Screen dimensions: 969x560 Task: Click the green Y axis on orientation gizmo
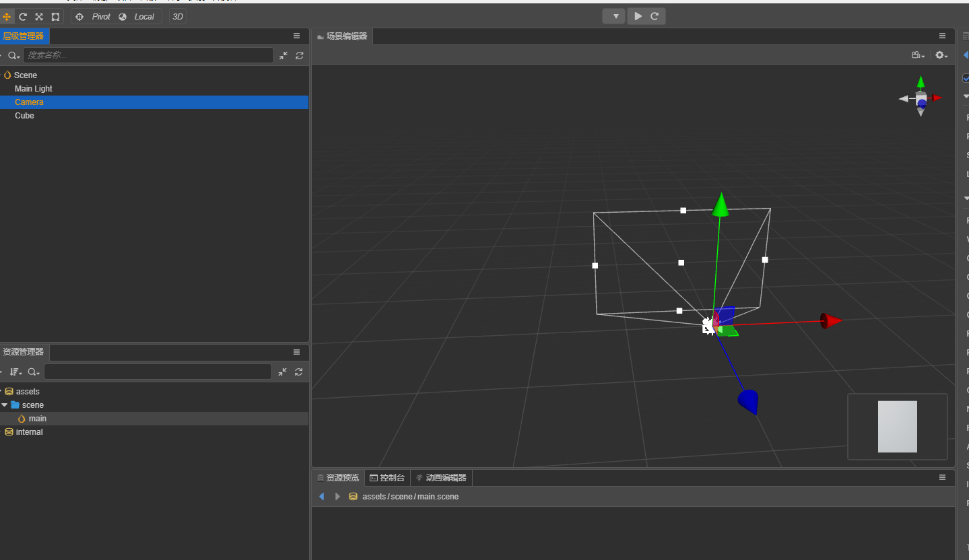(x=921, y=82)
